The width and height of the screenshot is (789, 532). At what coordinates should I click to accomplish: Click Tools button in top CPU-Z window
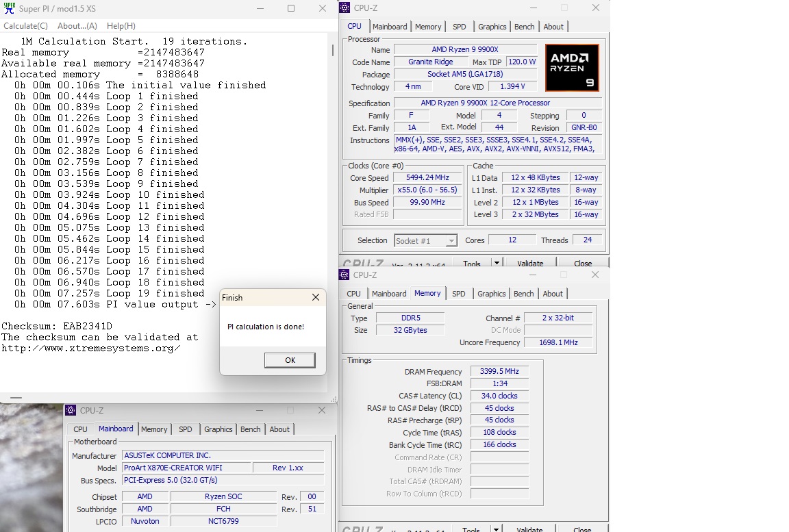(x=471, y=263)
